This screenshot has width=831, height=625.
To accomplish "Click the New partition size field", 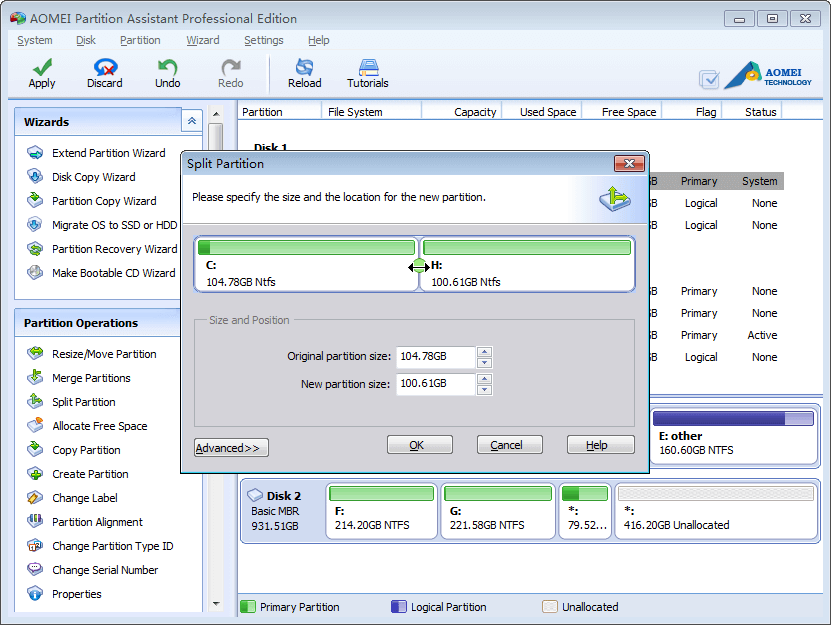I will click(x=436, y=384).
